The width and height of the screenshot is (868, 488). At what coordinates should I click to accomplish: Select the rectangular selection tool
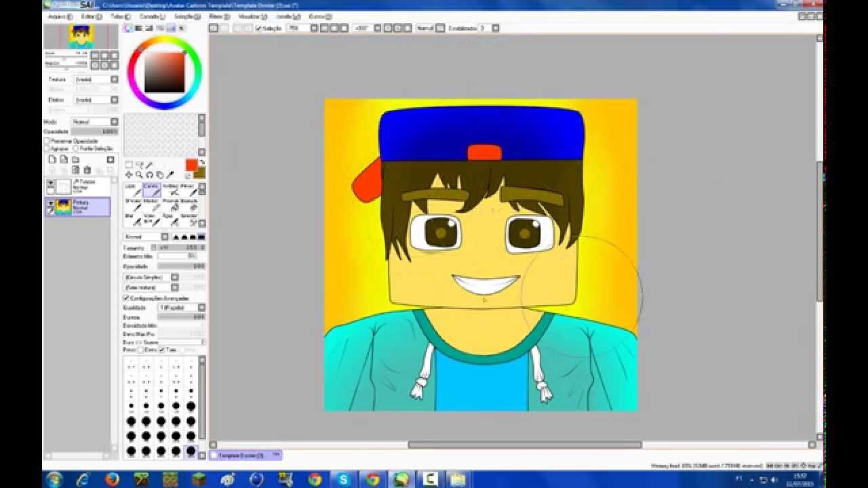click(129, 165)
